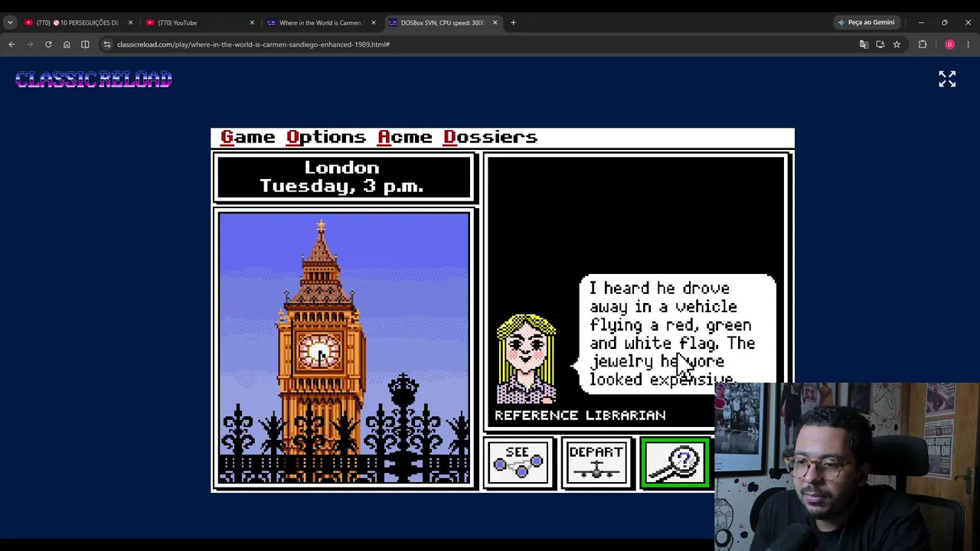Open the Dossiers menu
Image resolution: width=980 pixels, height=551 pixels.
coord(491,137)
